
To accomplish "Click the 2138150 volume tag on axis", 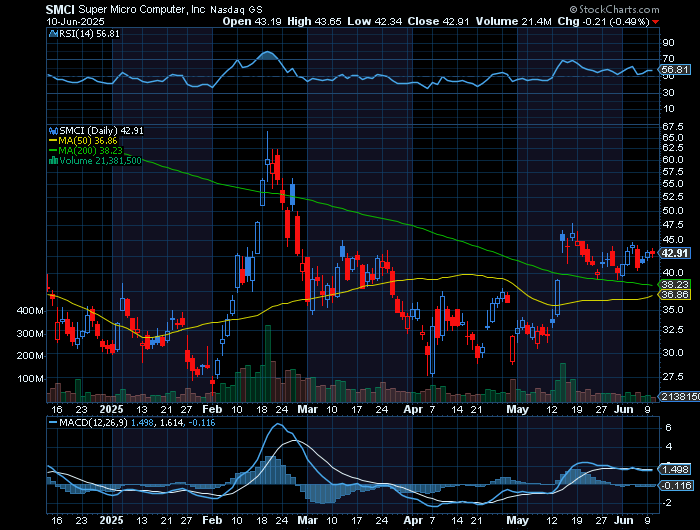I will (680, 397).
